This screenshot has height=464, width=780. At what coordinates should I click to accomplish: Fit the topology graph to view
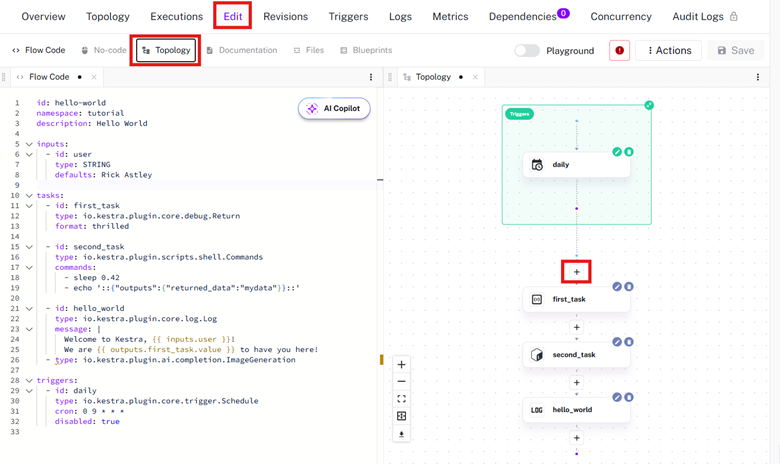tap(401, 399)
